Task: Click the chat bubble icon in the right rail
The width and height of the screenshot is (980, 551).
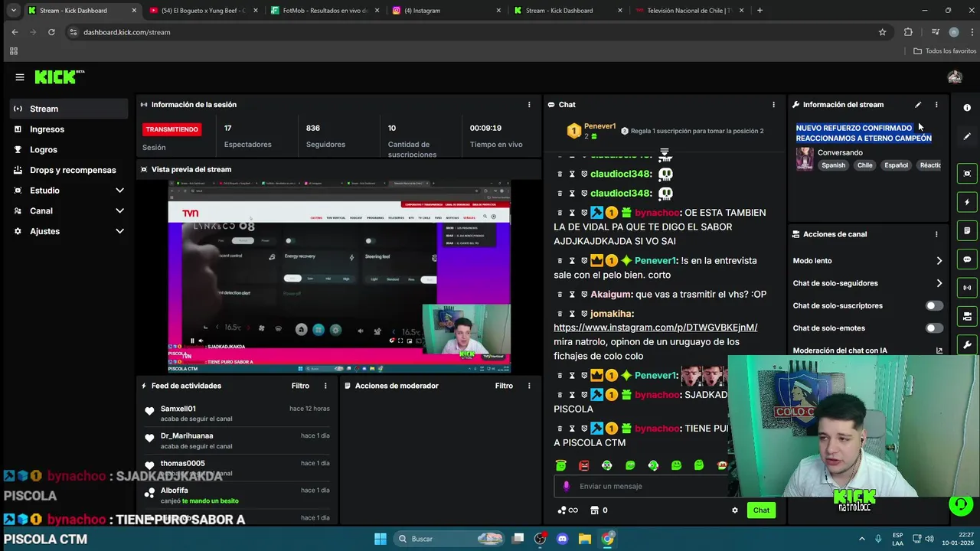Action: (967, 259)
